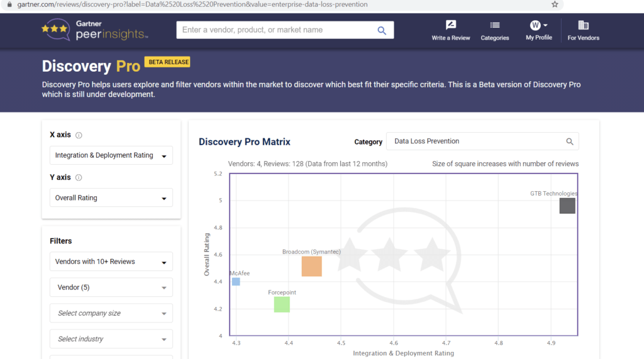Click the search magnifier in the header search bar

click(382, 30)
